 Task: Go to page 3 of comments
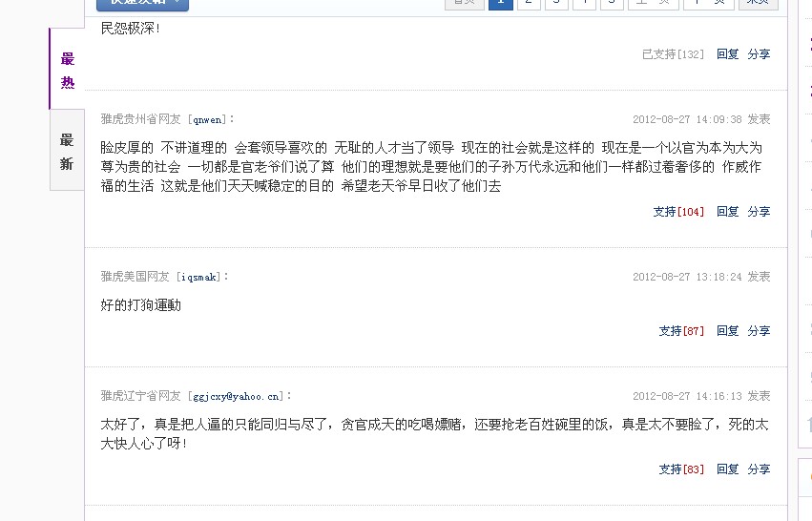point(556,4)
